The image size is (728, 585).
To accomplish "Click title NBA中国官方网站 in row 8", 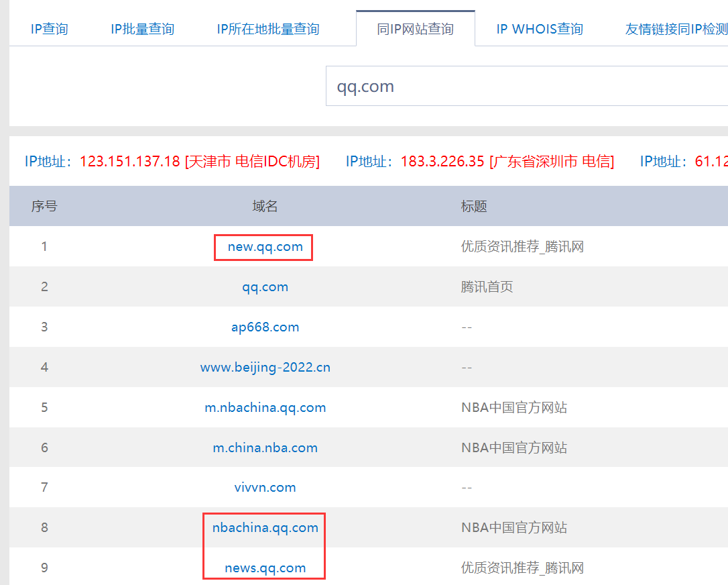I will pyautogui.click(x=514, y=527).
